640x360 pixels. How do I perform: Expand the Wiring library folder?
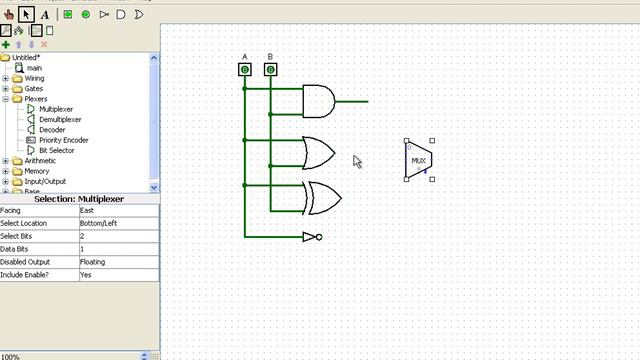[5, 78]
